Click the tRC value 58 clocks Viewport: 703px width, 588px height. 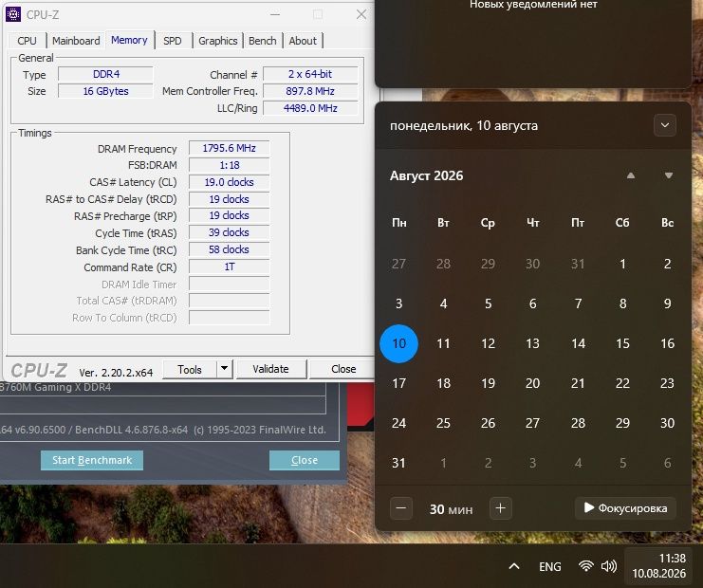pyautogui.click(x=229, y=249)
